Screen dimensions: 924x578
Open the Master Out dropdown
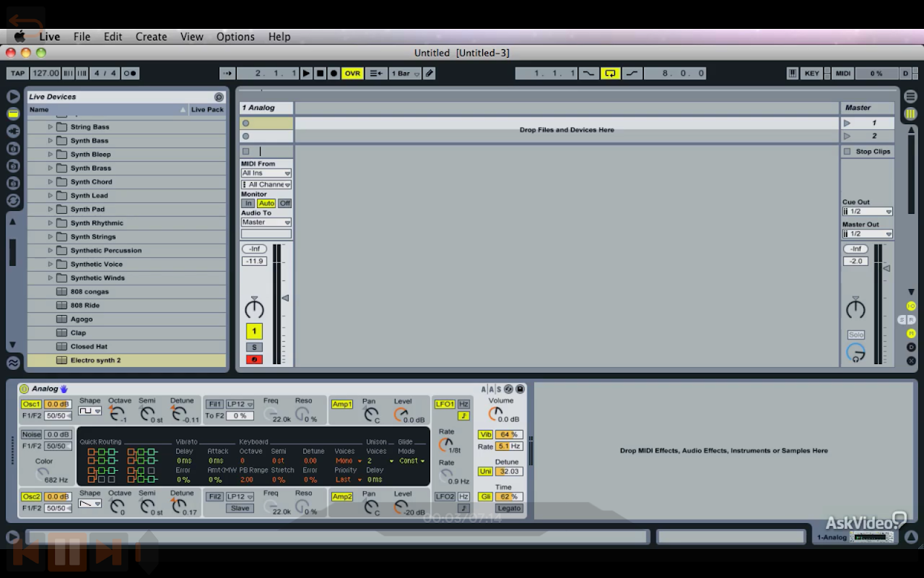[868, 234]
